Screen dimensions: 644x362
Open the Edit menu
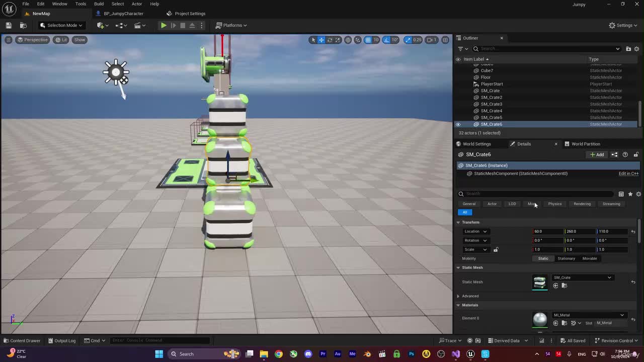point(41,4)
